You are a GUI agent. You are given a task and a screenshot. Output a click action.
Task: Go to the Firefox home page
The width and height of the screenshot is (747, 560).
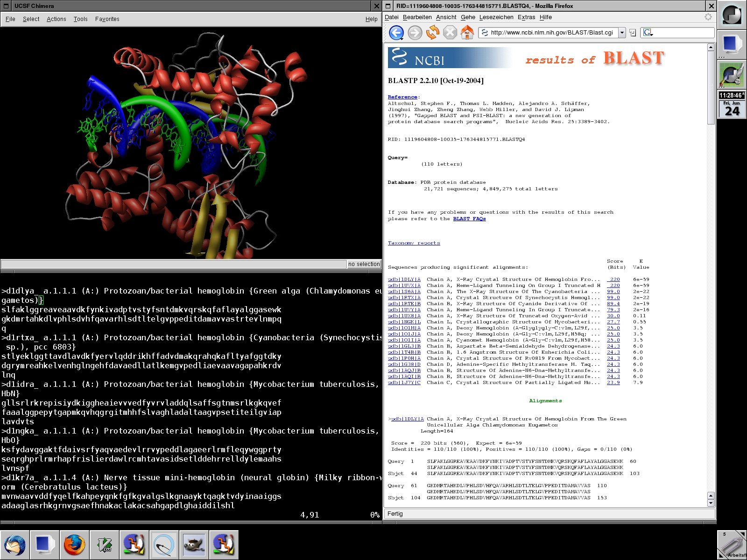pyautogui.click(x=467, y=33)
